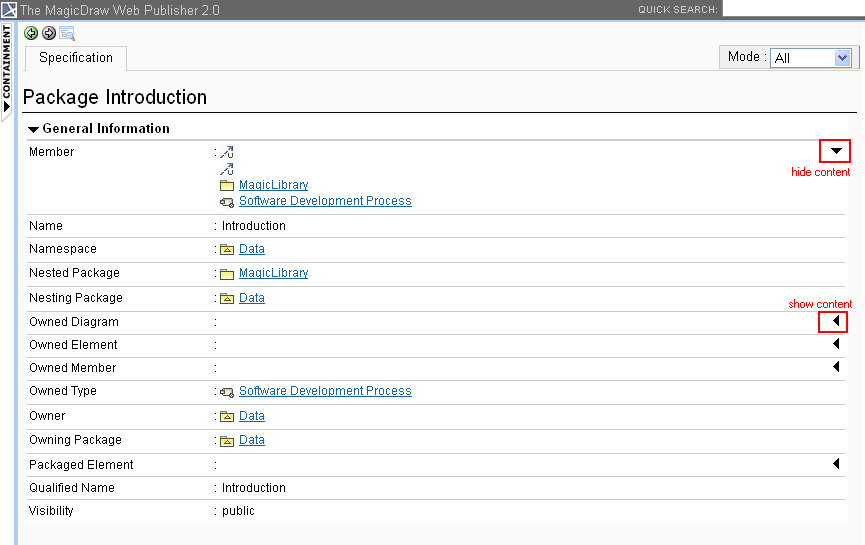Click the green back navigation arrow
The height and width of the screenshot is (545, 865).
[x=31, y=33]
